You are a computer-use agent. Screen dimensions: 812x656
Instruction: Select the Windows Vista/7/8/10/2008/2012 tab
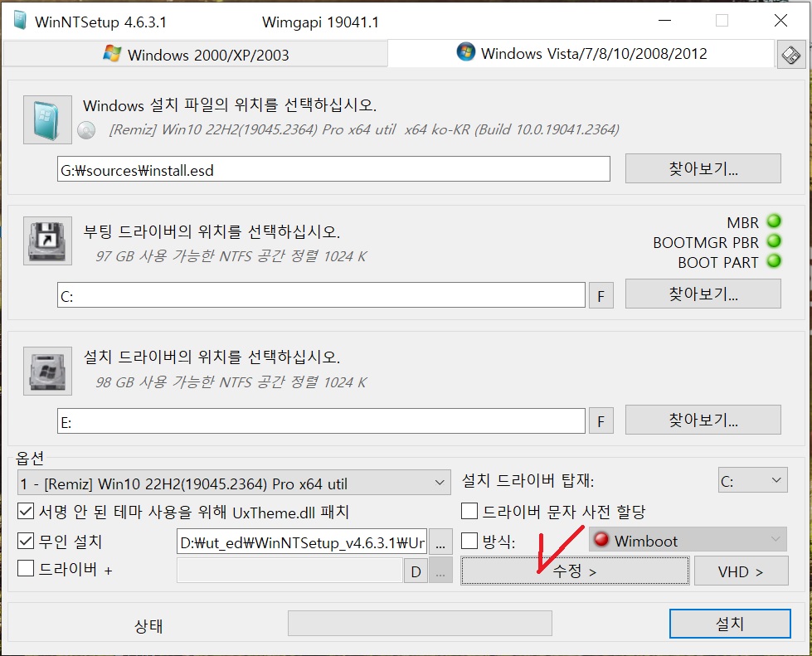pos(581,53)
